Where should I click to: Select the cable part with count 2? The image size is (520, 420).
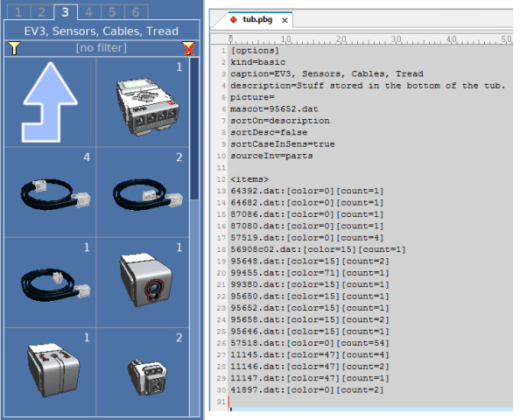coord(143,192)
